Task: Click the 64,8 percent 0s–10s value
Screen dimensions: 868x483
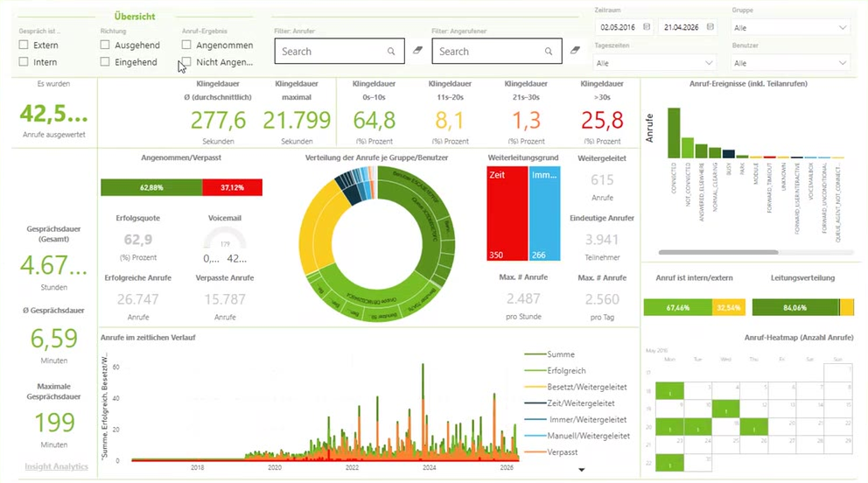Action: click(374, 120)
